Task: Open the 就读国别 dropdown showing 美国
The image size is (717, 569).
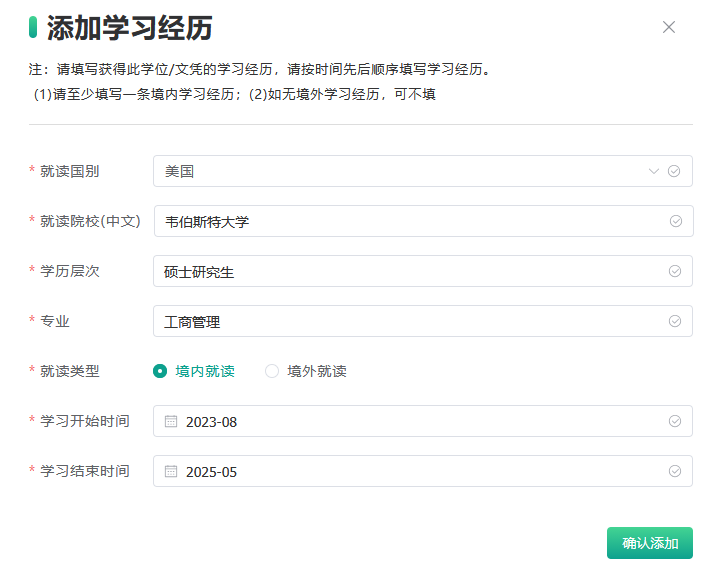Action: point(400,171)
